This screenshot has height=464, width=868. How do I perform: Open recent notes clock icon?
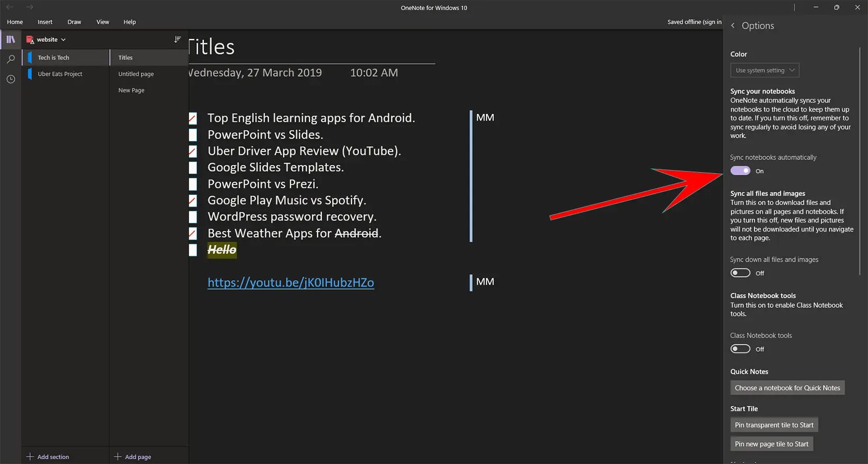pyautogui.click(x=11, y=79)
